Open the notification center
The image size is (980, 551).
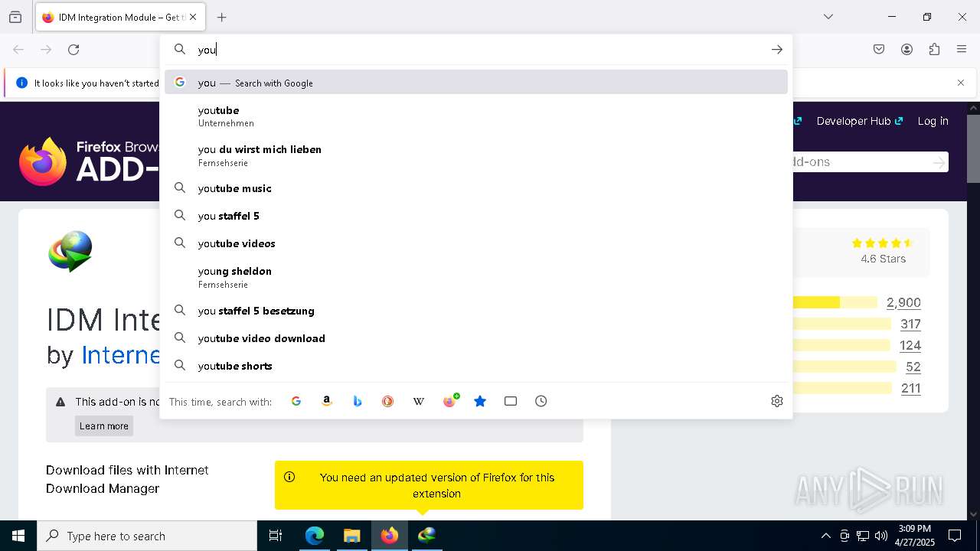coord(955,536)
